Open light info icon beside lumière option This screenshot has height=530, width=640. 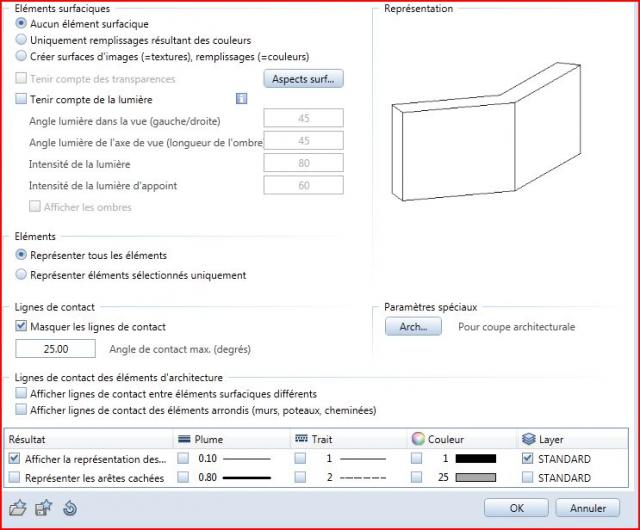[x=241, y=99]
